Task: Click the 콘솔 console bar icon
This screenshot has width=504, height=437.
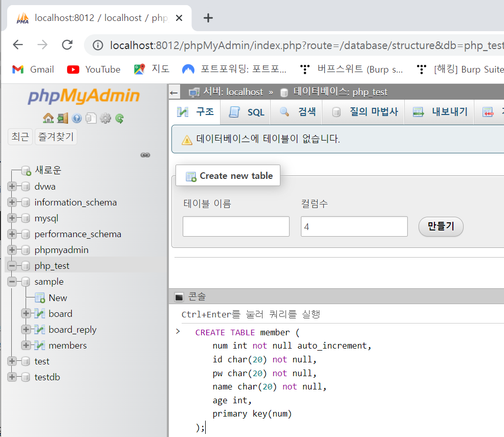Action: 179,297
